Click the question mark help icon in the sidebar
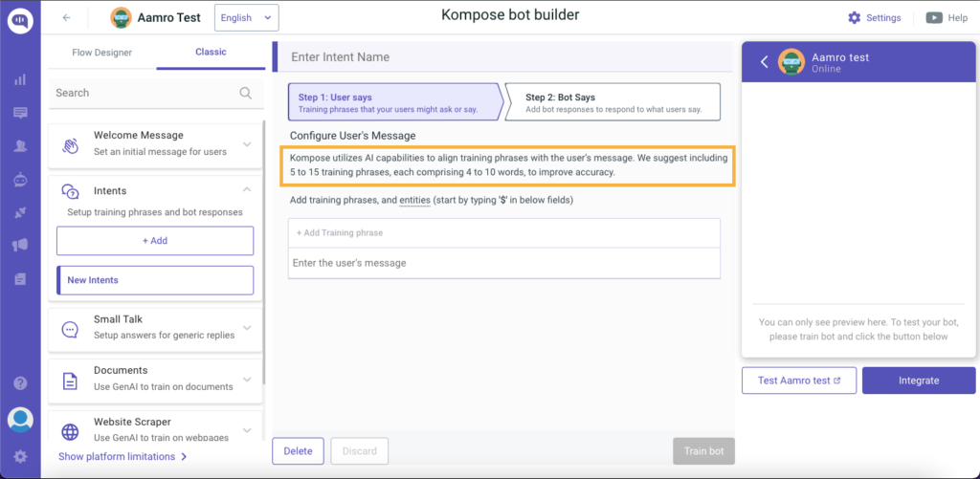Viewport: 980px width, 479px height. (x=20, y=382)
